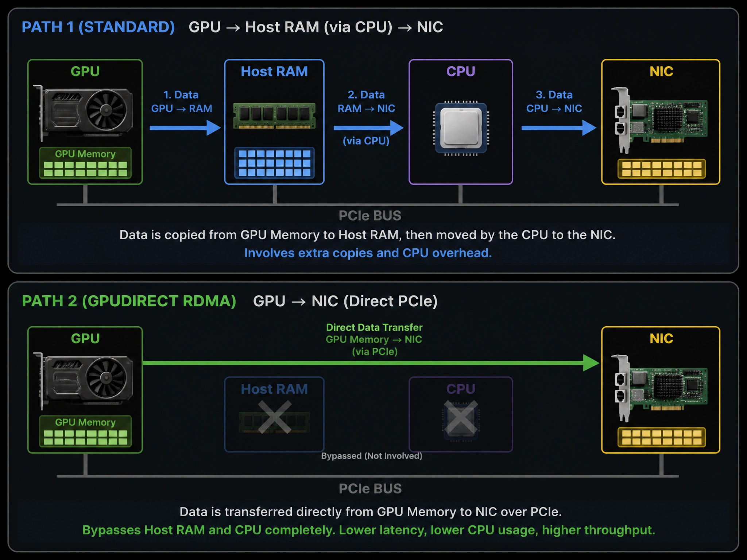Screen dimensions: 747x560
Task: Click the 'Bypassed (Not Involved)' caption
Action: (x=372, y=456)
